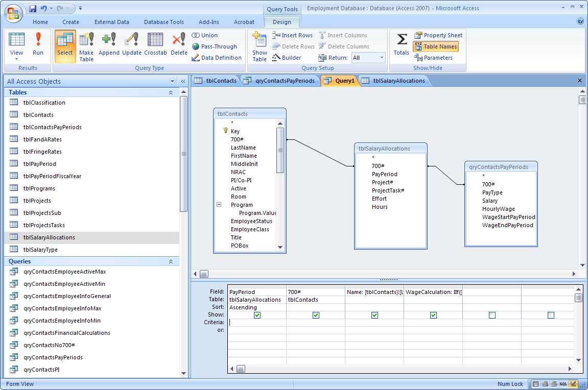Open Access Help question mark icon
Screen dimensions: 588x390
pyautogui.click(x=580, y=21)
